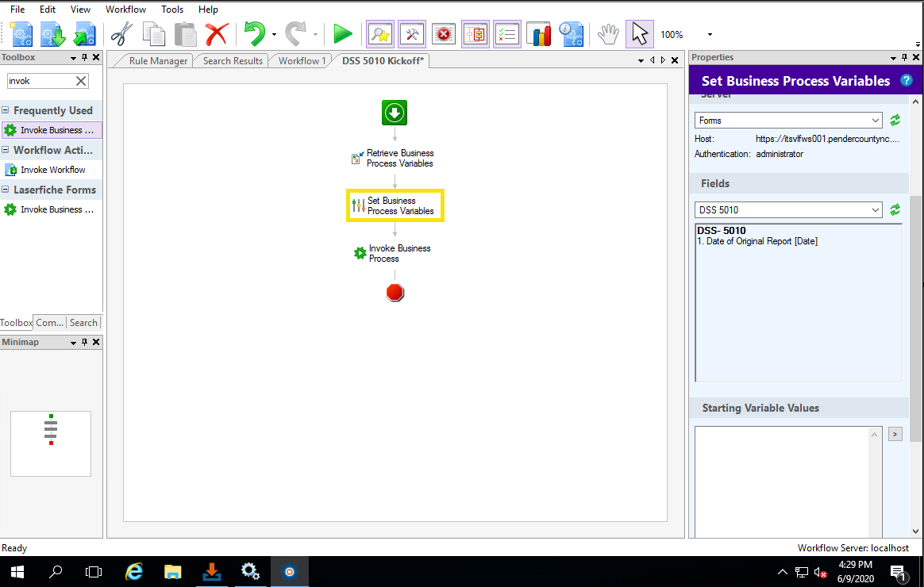Click the green Undo arrow
Image resolution: width=924 pixels, height=587 pixels.
point(254,34)
